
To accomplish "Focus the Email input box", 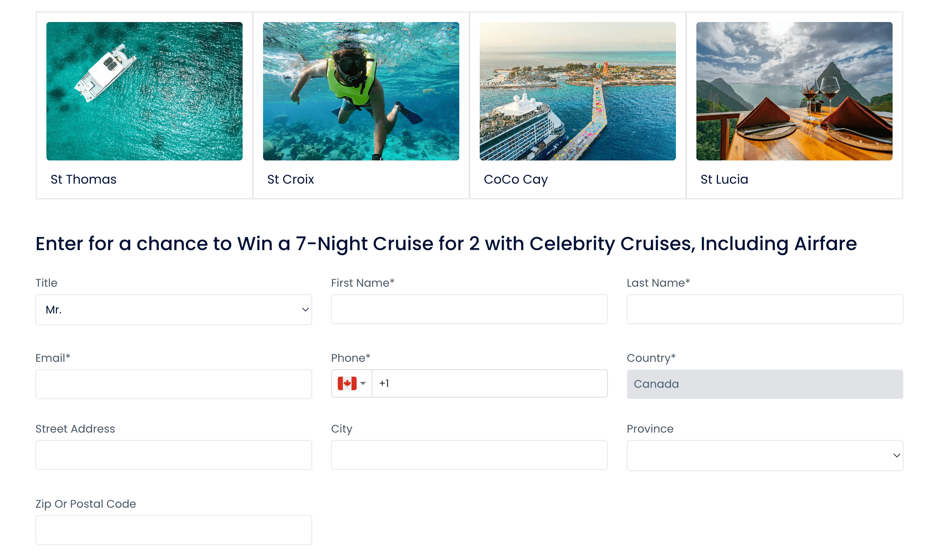I will (x=173, y=384).
